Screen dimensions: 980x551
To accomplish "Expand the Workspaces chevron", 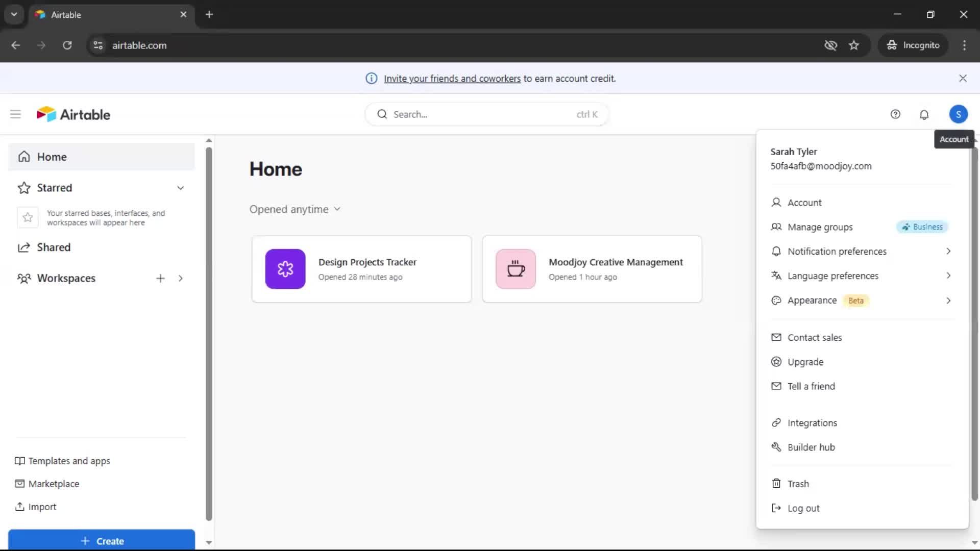I will (x=180, y=278).
